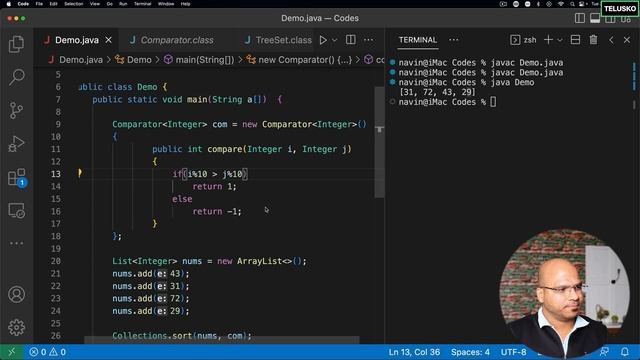
Task: Split the editor to the right
Action: pyautogui.click(x=351, y=40)
